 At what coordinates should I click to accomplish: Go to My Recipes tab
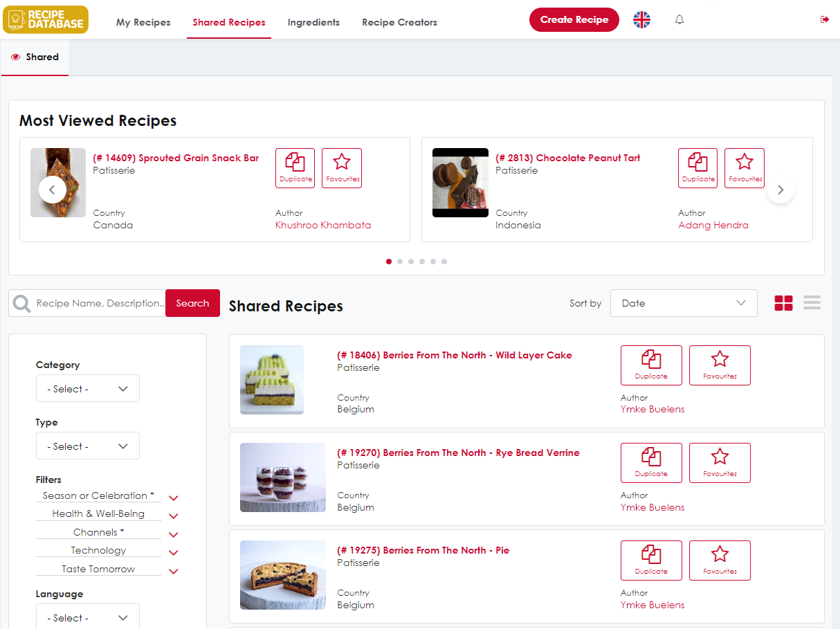pos(143,22)
